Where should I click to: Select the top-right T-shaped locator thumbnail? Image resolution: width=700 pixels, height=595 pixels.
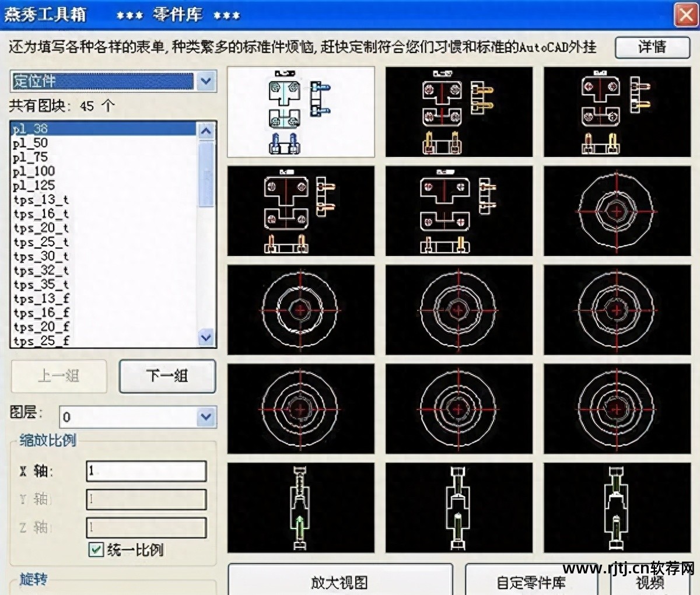coord(617,111)
